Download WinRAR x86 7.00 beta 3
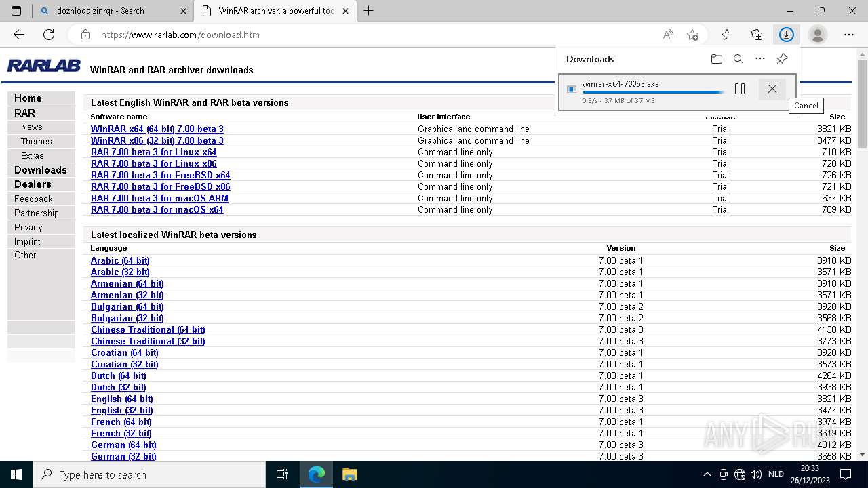868x488 pixels. [x=157, y=140]
